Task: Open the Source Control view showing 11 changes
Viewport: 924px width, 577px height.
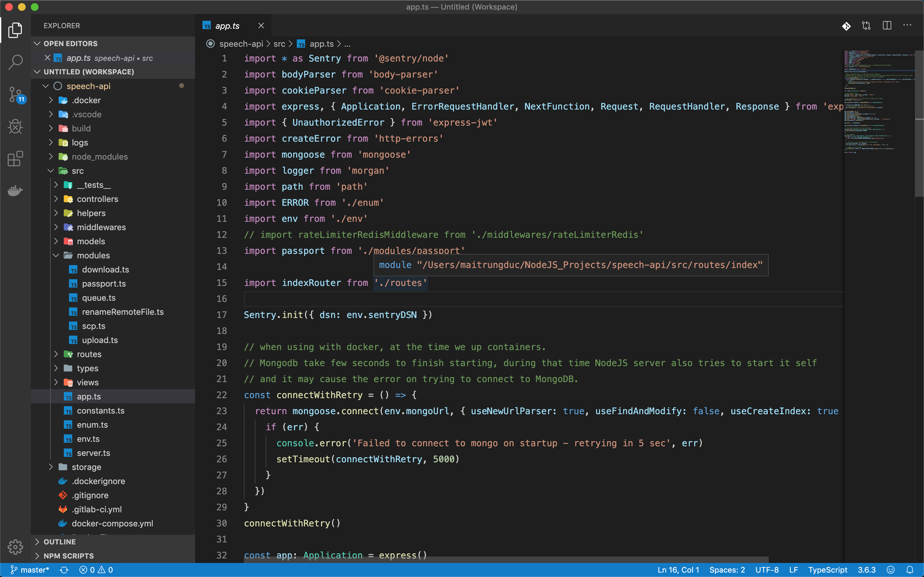Action: tap(15, 95)
